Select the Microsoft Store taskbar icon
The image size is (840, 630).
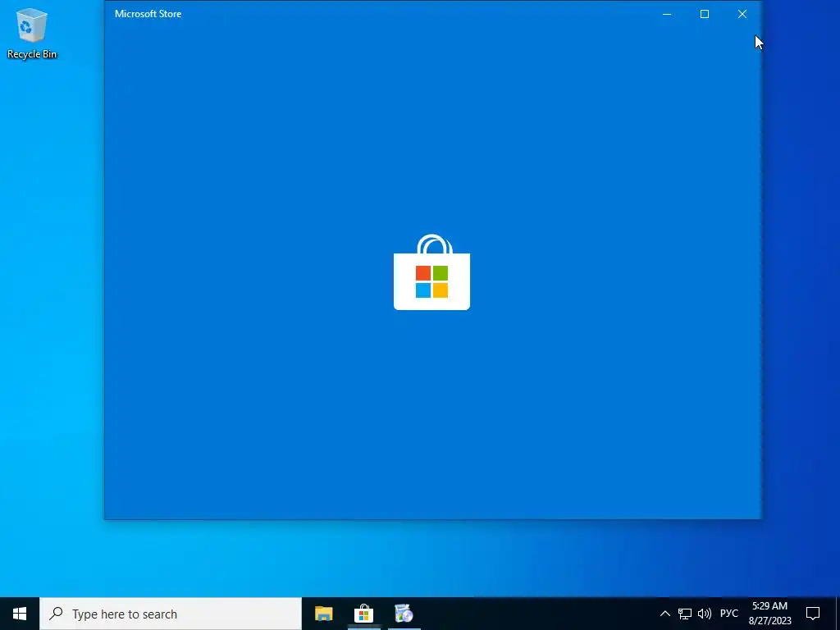pyautogui.click(x=363, y=614)
